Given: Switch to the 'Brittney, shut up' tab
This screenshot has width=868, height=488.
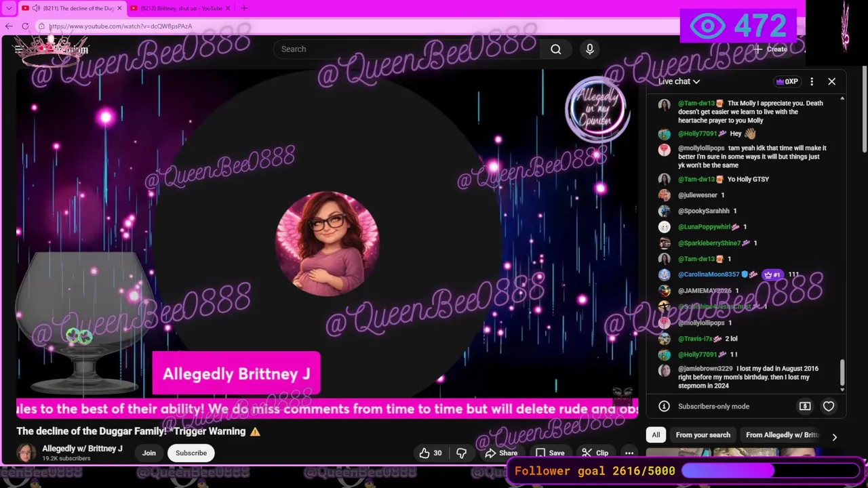Looking at the screenshot, I should [x=180, y=8].
